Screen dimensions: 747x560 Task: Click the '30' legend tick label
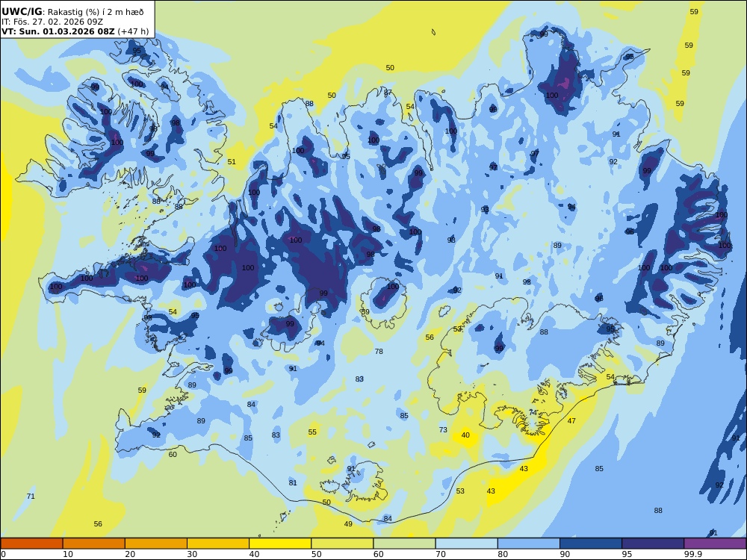click(x=193, y=554)
